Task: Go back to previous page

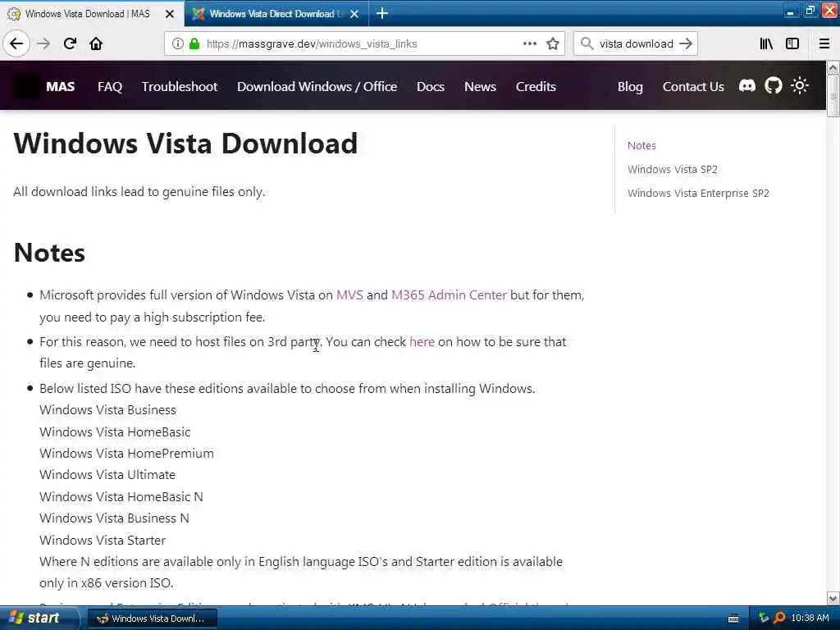Action: pyautogui.click(x=16, y=43)
